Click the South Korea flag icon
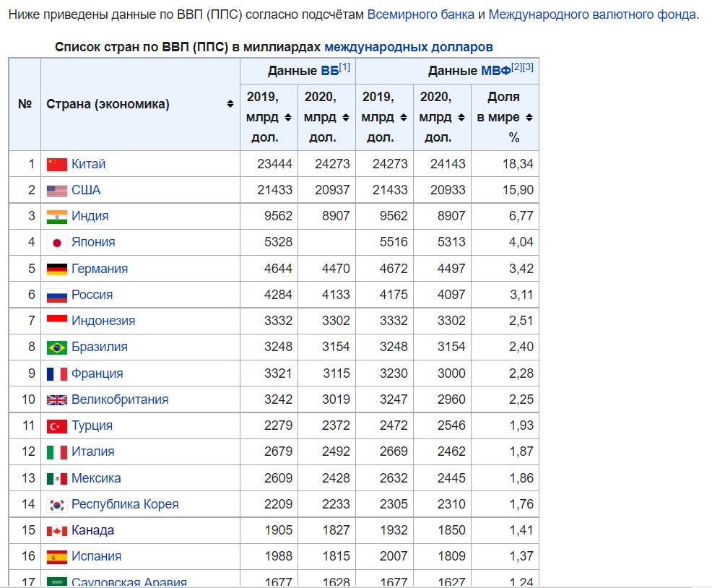This screenshot has height=588, width=712. tap(57, 505)
